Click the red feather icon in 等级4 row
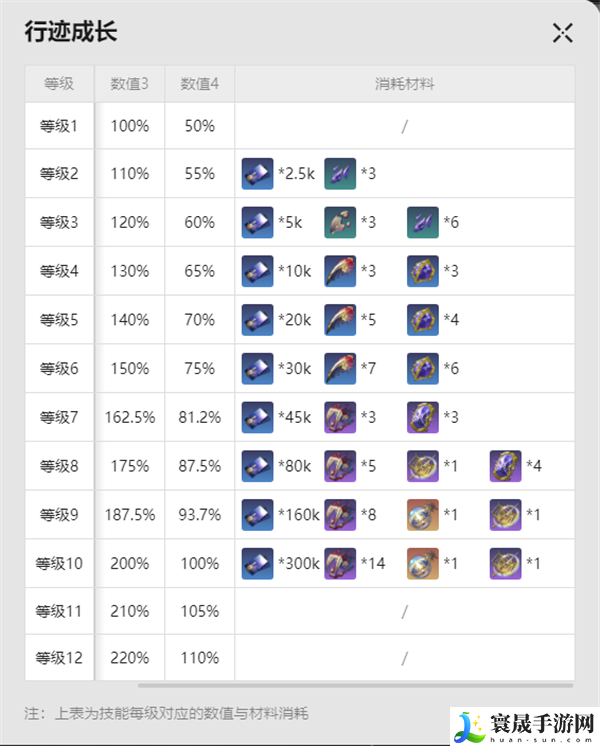Viewport: 600px width, 746px height. pyautogui.click(x=340, y=272)
